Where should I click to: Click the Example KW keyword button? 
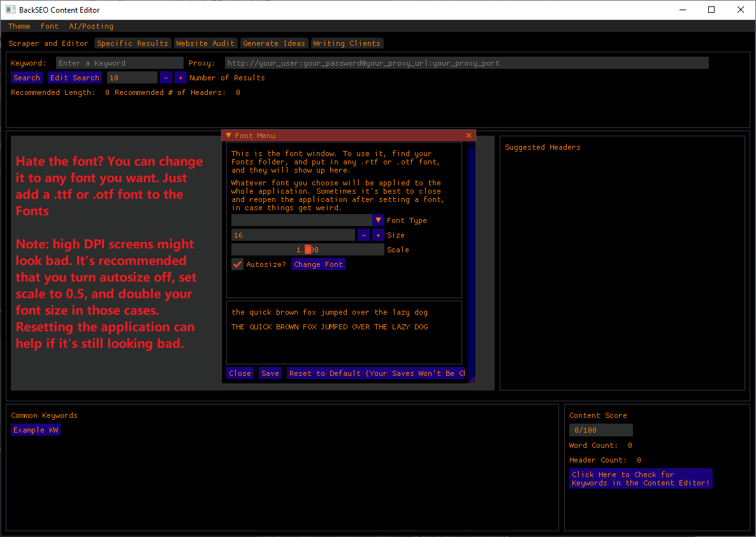[36, 430]
